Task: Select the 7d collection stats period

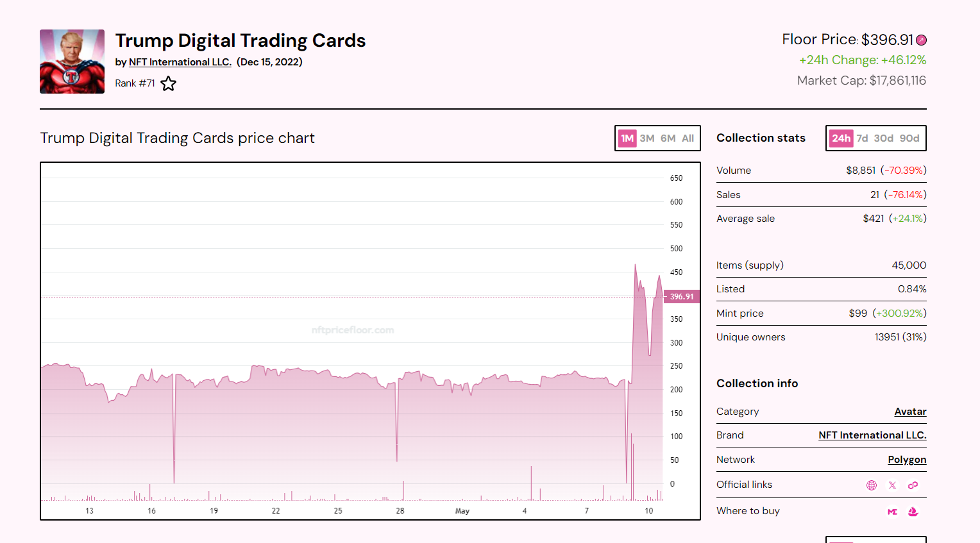Action: [862, 138]
